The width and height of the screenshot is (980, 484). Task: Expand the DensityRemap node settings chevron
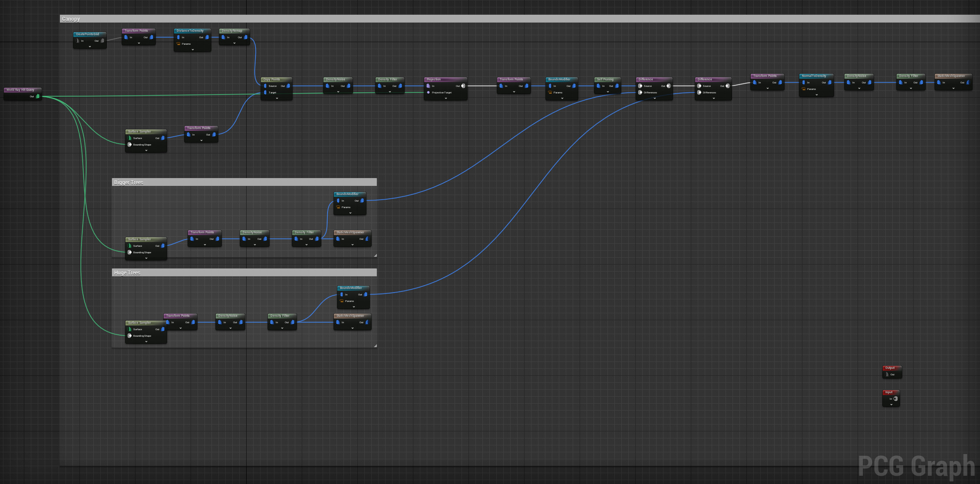point(234,43)
